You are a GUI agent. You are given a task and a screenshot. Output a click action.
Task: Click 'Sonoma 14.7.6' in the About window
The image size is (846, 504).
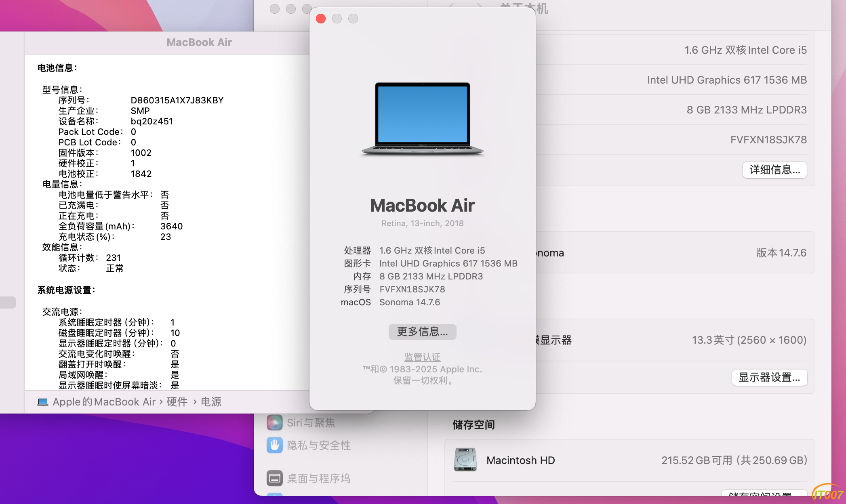coord(410,302)
